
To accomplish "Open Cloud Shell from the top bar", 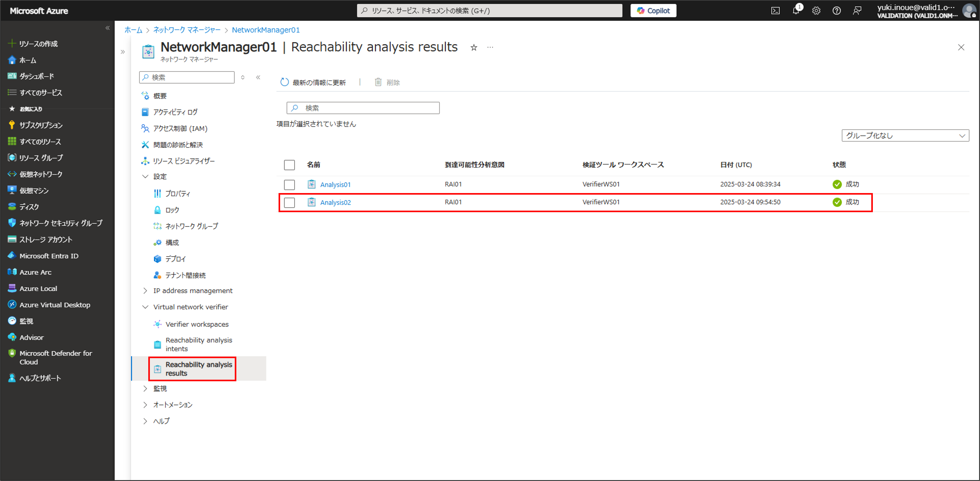I will (775, 11).
